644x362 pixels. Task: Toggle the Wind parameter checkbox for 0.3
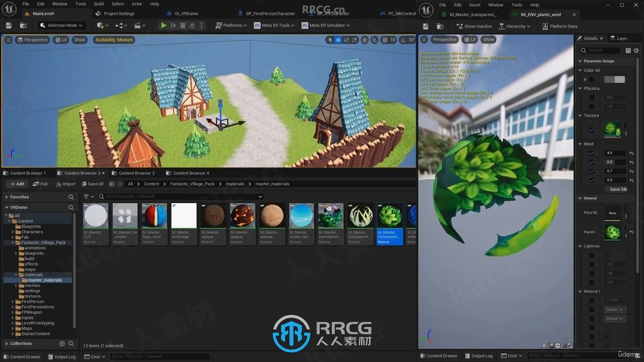pos(592,180)
